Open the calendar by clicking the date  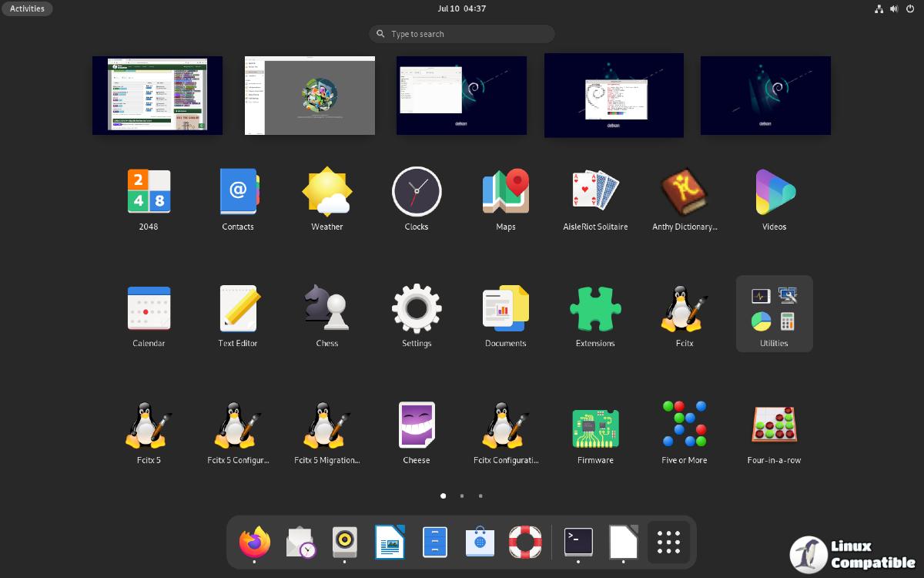(x=461, y=8)
